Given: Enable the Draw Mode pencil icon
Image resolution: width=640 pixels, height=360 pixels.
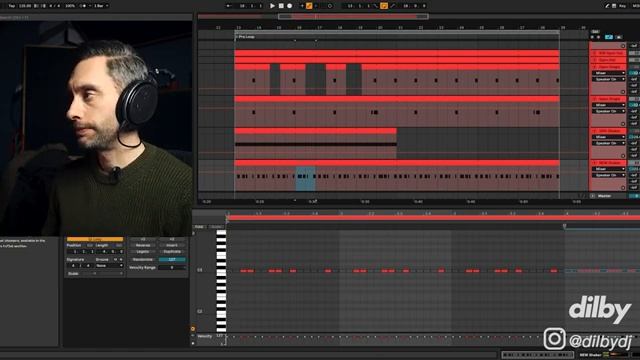Looking at the screenshot, I should coord(607,6).
